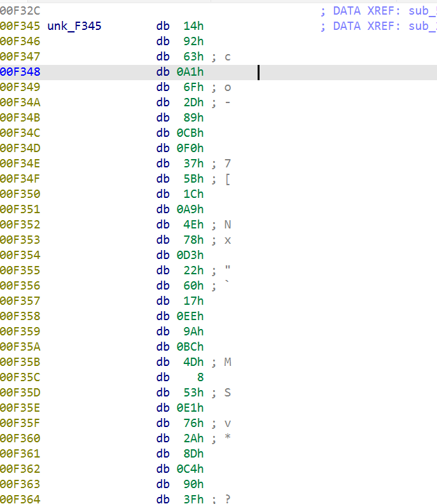Click the 3Fh byte value
Image resolution: width=437 pixels, height=504 pixels.
tap(193, 499)
